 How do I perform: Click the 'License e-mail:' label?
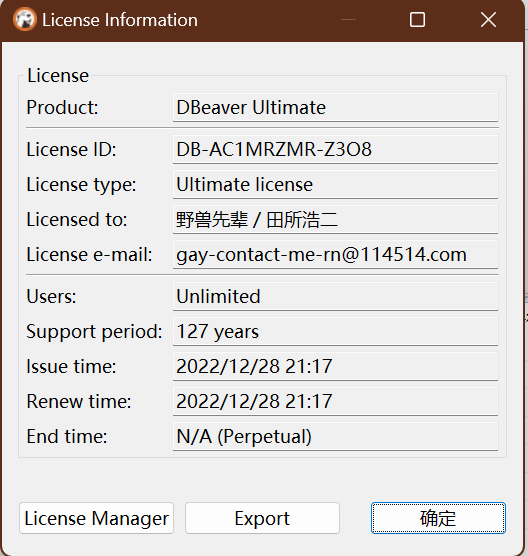(89, 255)
